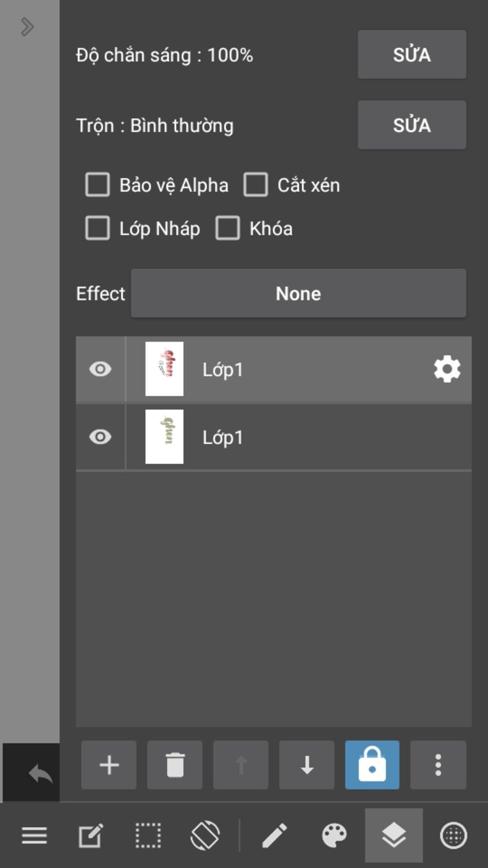
Task: Click the undo arrow icon
Action: pyautogui.click(x=40, y=773)
